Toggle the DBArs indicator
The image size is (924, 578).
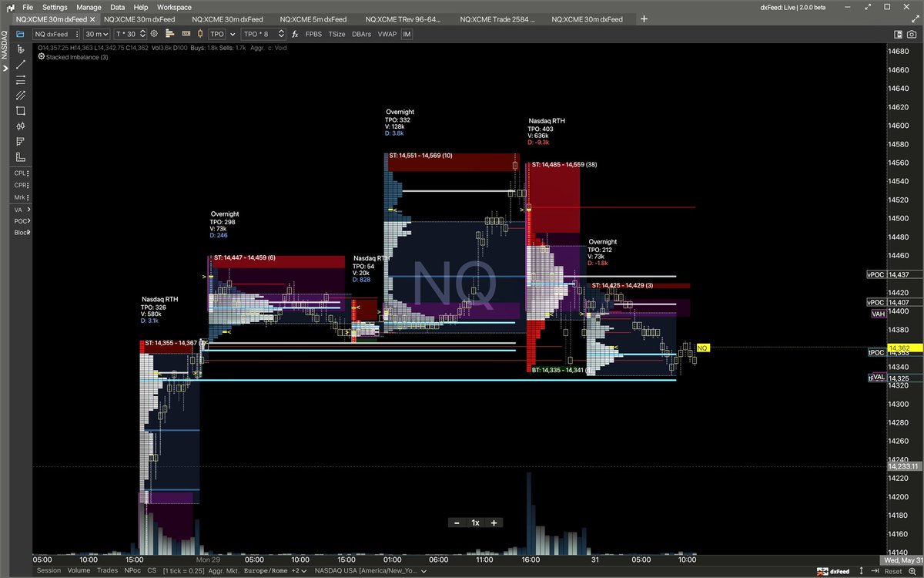tap(361, 34)
